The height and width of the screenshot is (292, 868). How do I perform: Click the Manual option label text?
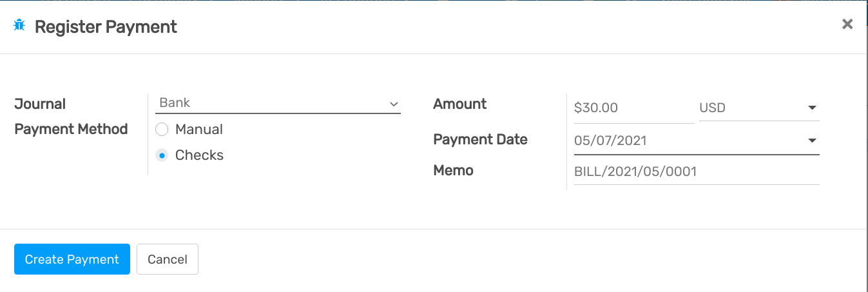pos(199,130)
